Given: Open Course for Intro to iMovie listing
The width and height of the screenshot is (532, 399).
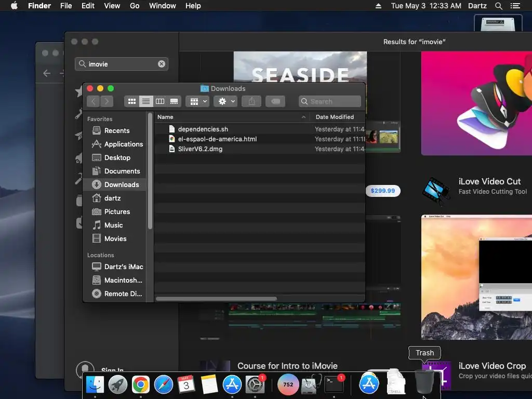Looking at the screenshot, I should coord(287,366).
